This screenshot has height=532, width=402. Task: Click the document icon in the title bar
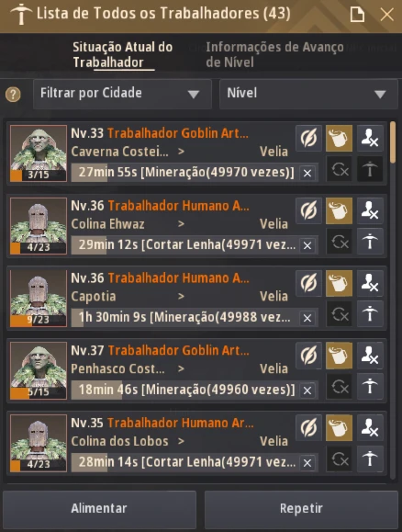point(357,15)
